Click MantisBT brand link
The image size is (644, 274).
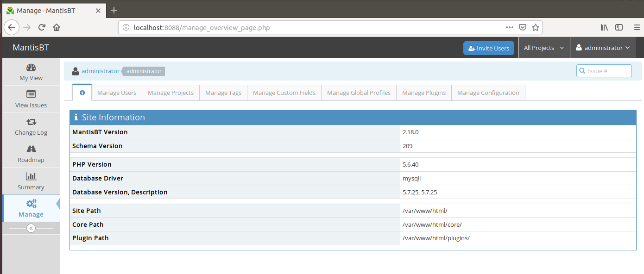31,48
